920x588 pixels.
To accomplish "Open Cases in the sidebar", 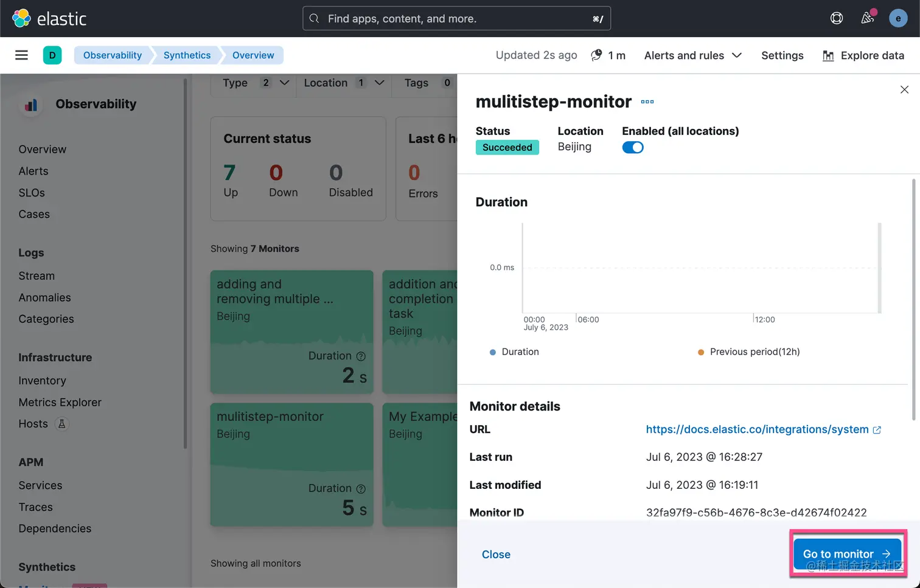I will click(34, 214).
